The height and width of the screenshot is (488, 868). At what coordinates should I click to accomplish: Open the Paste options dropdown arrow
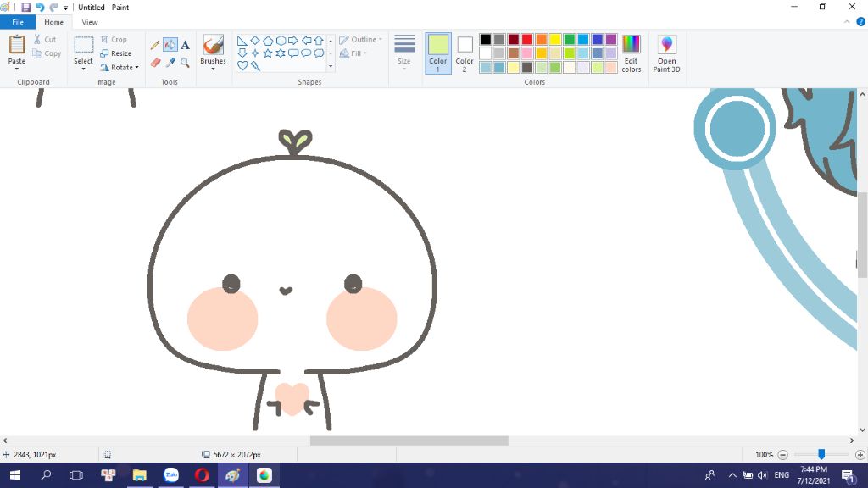[x=17, y=69]
